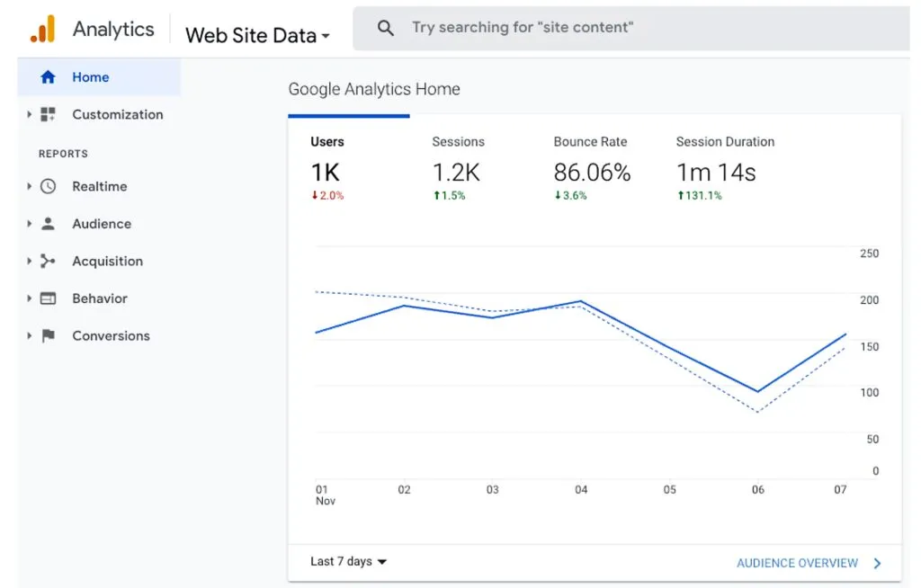
Task: Click the 1K users value
Action: click(x=325, y=173)
